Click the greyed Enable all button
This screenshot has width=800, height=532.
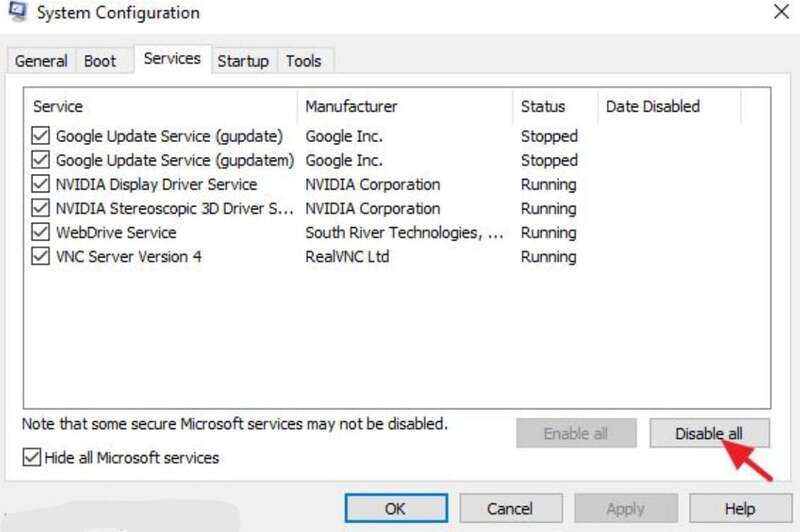click(x=576, y=433)
